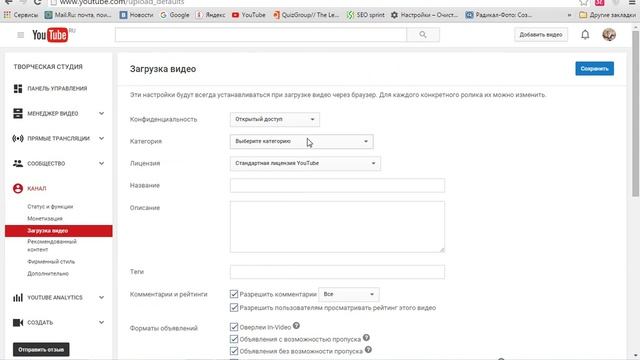This screenshot has height=360, width=640.
Task: Expand the YouTube Analytics section chevron
Action: click(x=101, y=298)
